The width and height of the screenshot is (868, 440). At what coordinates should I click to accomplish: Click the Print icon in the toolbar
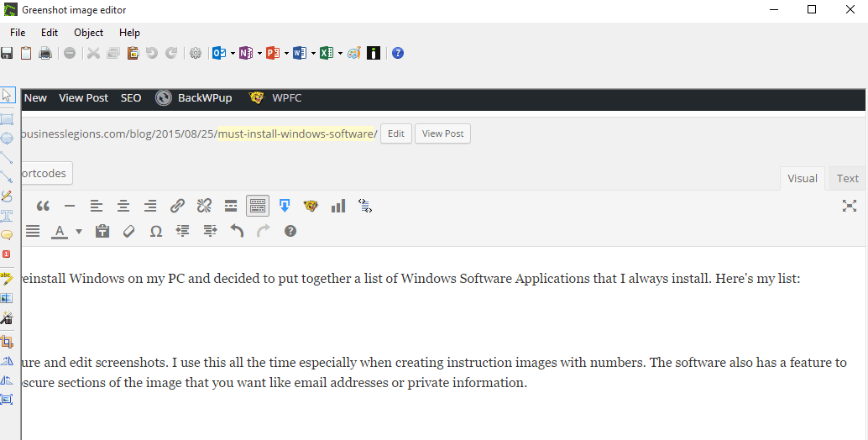pyautogui.click(x=45, y=53)
